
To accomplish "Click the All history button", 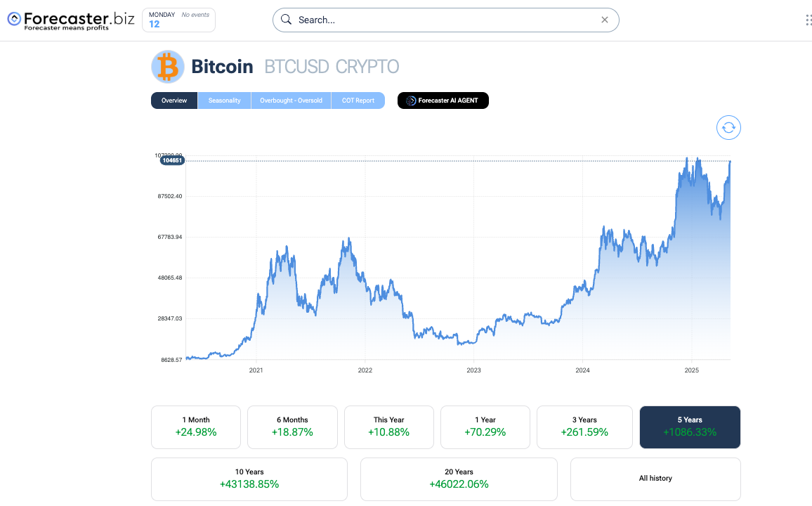I will 655,479.
